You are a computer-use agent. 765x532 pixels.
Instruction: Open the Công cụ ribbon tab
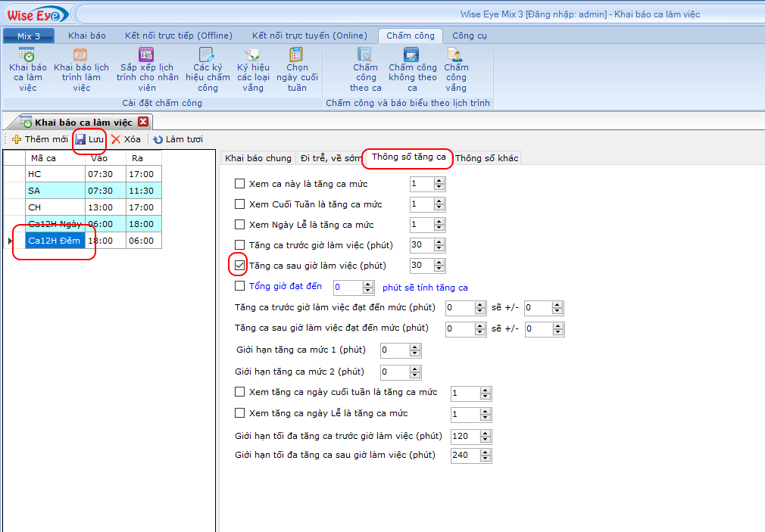(x=469, y=36)
